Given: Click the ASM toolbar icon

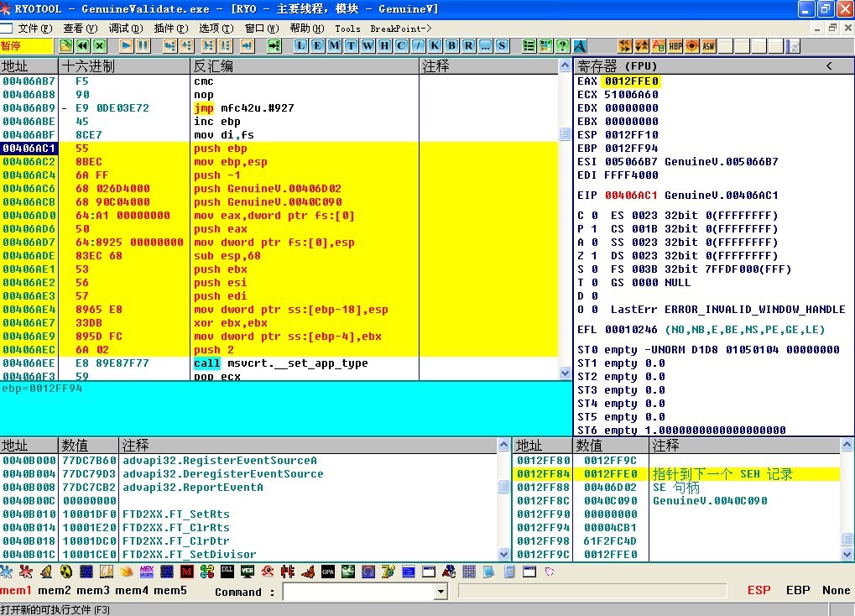Looking at the screenshot, I should tap(709, 46).
